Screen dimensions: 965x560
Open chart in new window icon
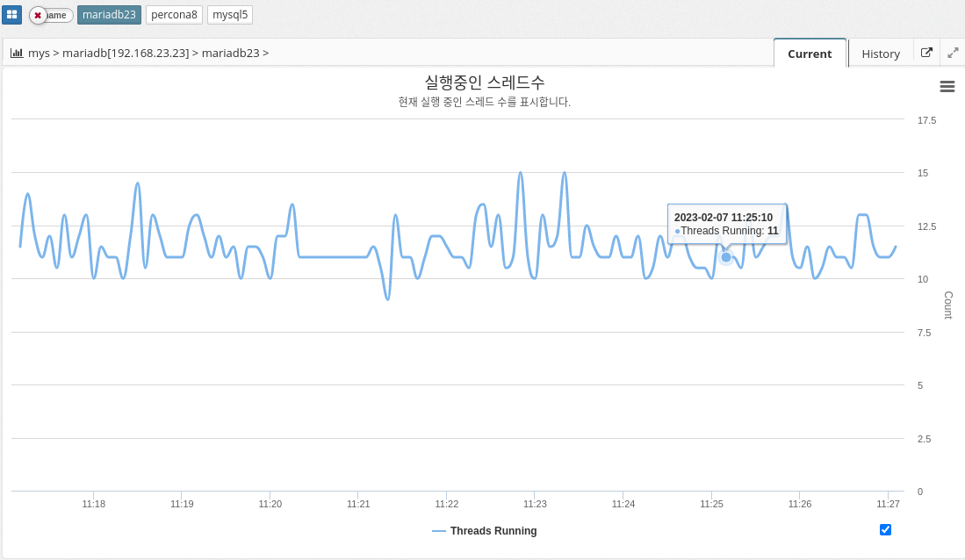click(926, 53)
